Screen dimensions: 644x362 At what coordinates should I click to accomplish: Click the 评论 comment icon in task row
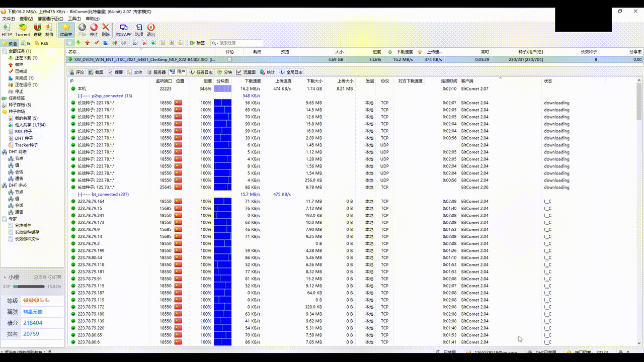[229, 59]
